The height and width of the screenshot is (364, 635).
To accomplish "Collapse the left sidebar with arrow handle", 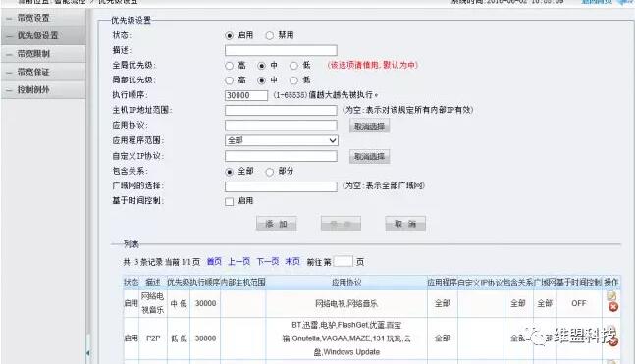I will pos(88,353).
